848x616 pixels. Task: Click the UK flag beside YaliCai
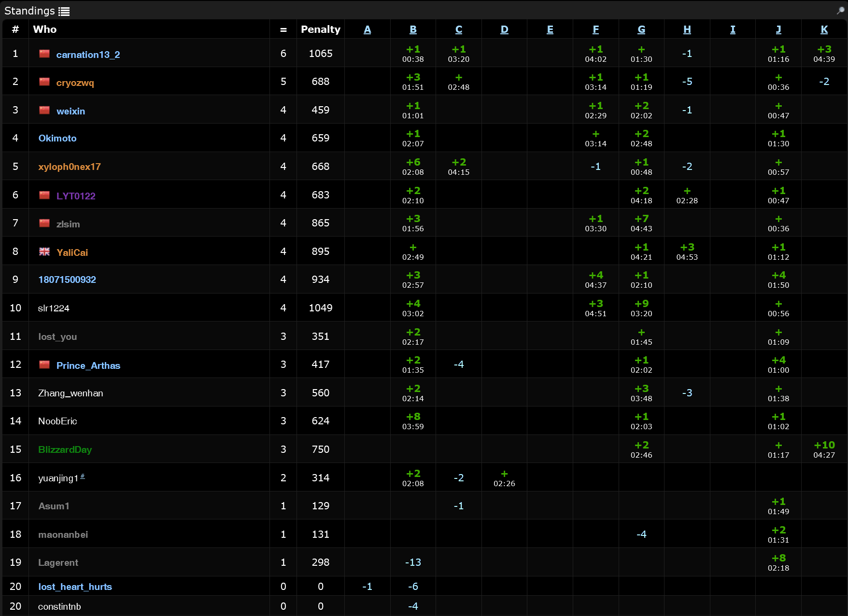click(44, 252)
